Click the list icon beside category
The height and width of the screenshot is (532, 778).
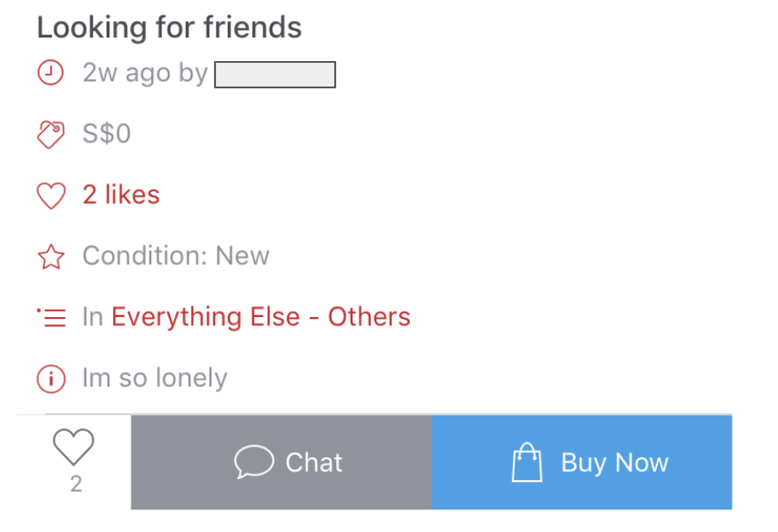51,318
